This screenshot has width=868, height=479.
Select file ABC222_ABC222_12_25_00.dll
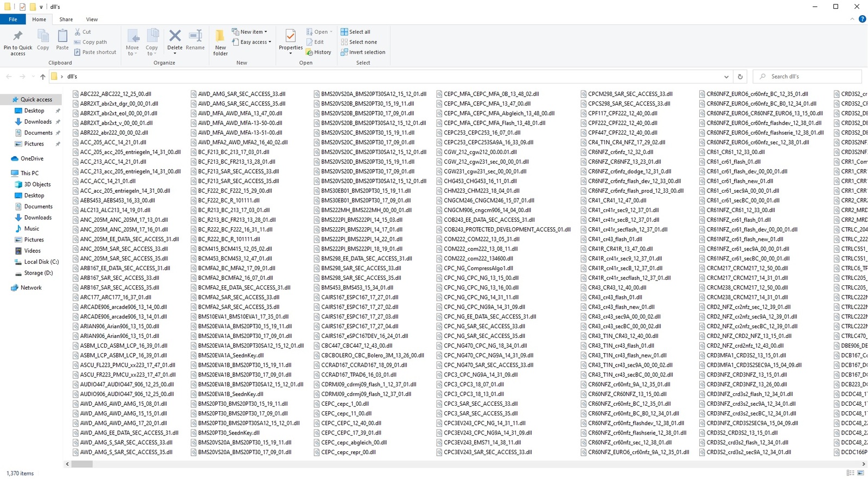point(112,94)
